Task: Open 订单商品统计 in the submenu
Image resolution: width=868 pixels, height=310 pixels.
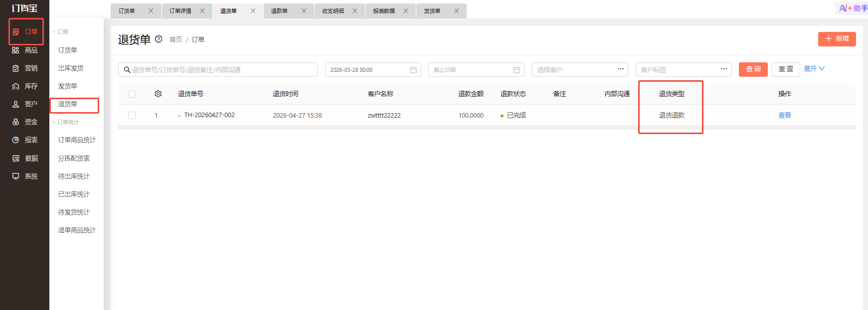Action: coord(77,140)
